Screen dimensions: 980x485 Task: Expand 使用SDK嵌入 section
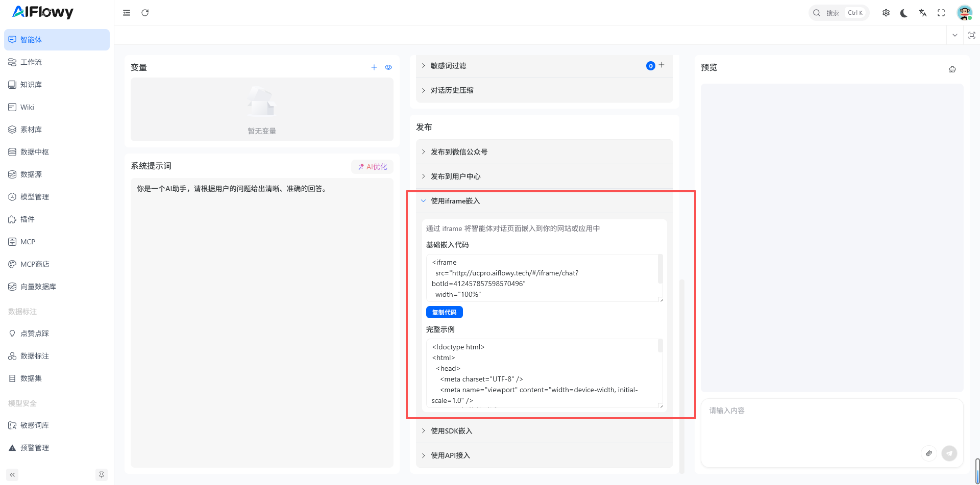[545, 431]
